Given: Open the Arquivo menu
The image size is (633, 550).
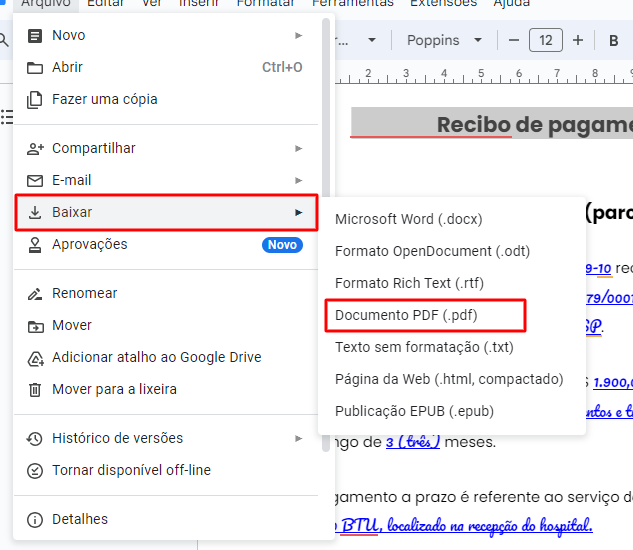Looking at the screenshot, I should coord(46,4).
